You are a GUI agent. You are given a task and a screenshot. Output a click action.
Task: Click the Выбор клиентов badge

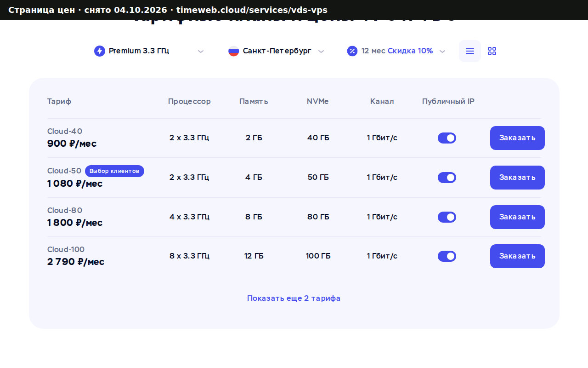point(114,171)
